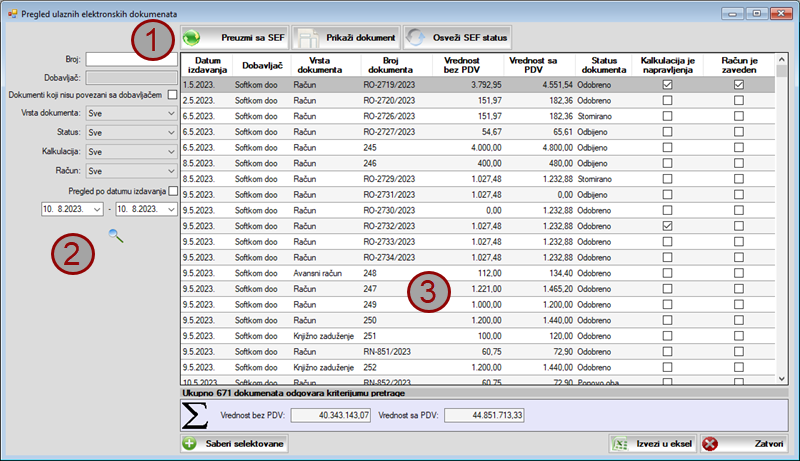Image resolution: width=800 pixels, height=461 pixels.
Task: Toggle Dokumenti koji nisu povezani sa dobavljačem checkbox
Action: (x=172, y=95)
